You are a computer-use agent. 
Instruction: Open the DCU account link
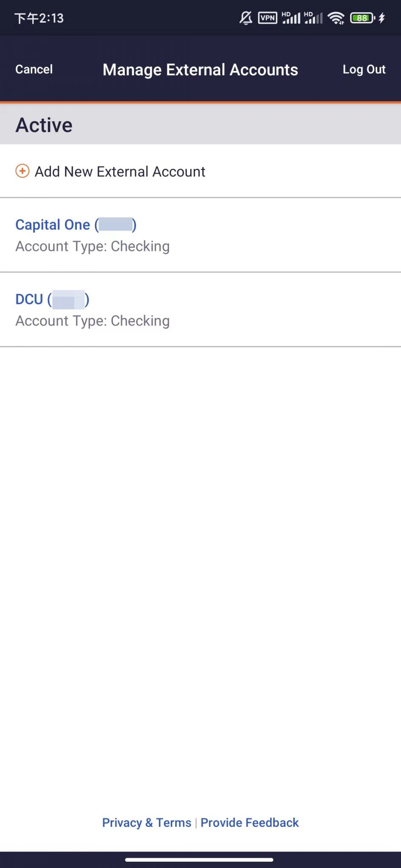52,299
